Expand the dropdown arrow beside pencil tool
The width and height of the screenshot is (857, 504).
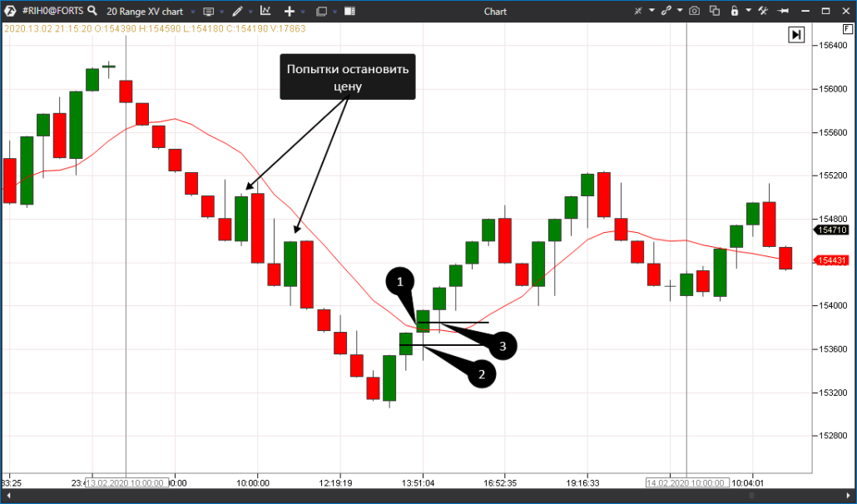click(250, 12)
